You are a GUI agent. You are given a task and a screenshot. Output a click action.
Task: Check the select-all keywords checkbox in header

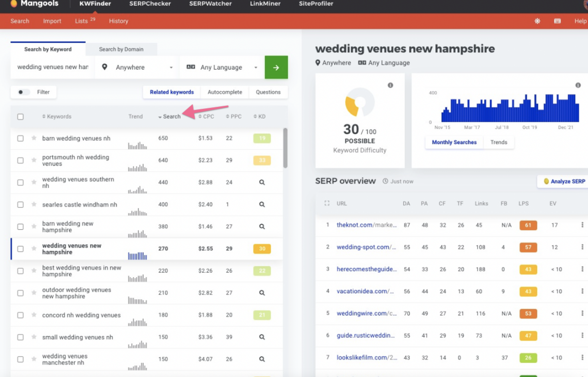tap(21, 116)
